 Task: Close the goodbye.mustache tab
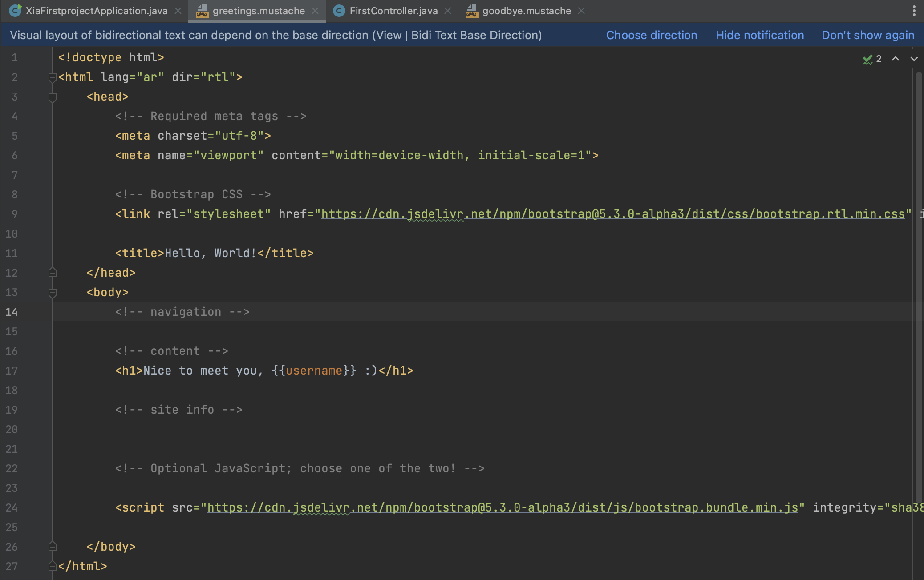click(x=581, y=11)
